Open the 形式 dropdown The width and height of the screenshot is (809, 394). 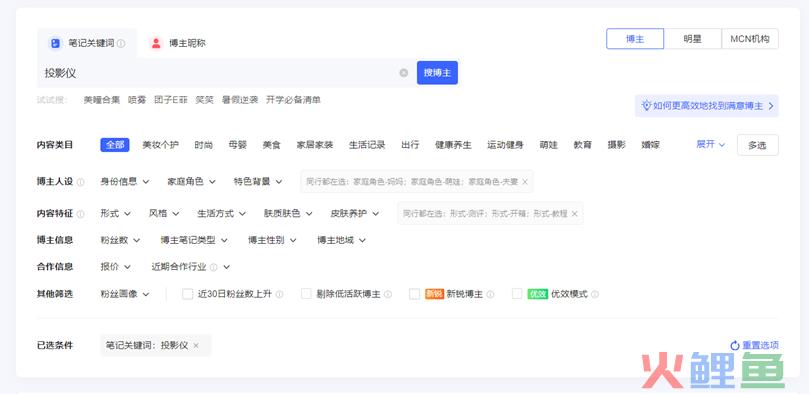tap(116, 214)
